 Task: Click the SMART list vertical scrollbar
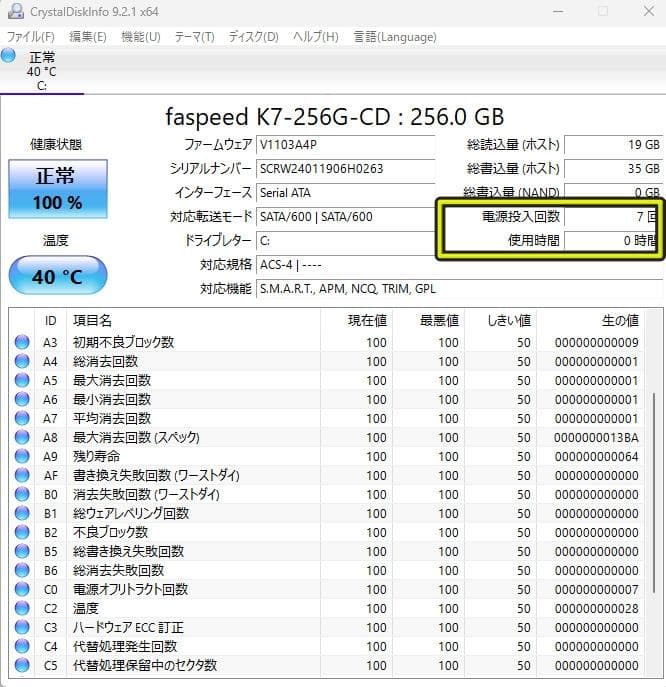point(653,493)
